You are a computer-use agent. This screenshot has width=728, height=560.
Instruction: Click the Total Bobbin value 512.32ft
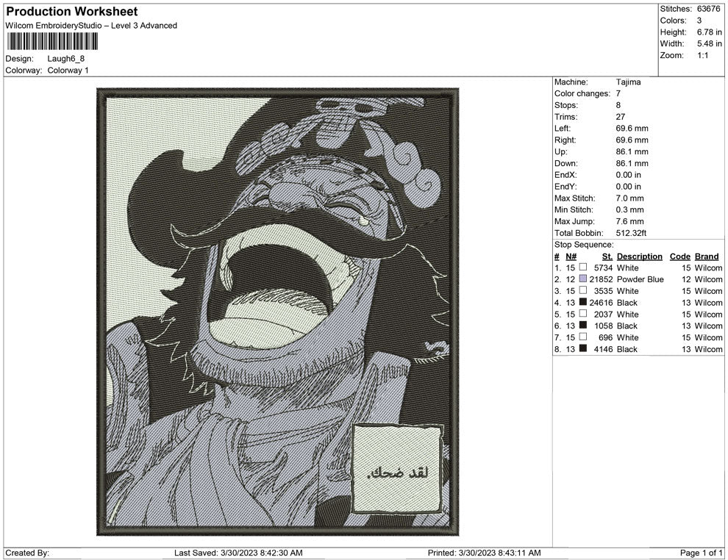pyautogui.click(x=631, y=233)
